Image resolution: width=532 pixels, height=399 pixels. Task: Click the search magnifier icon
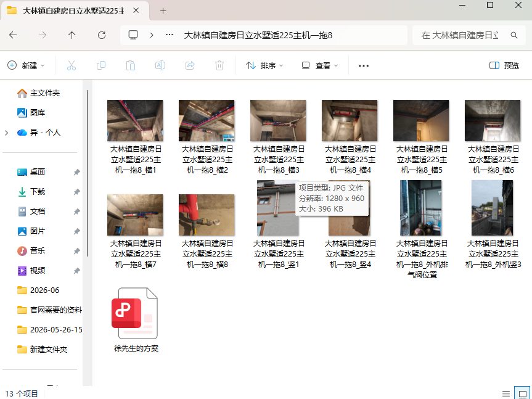click(x=514, y=35)
